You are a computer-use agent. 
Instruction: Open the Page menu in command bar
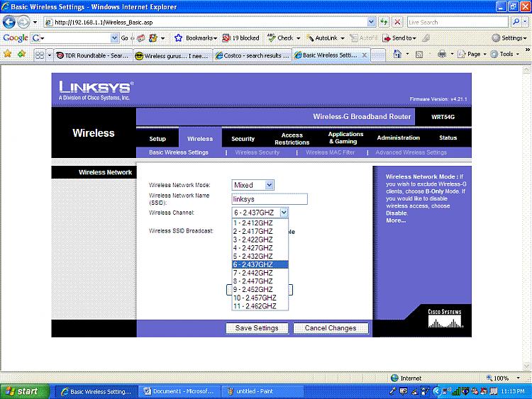[x=472, y=54]
